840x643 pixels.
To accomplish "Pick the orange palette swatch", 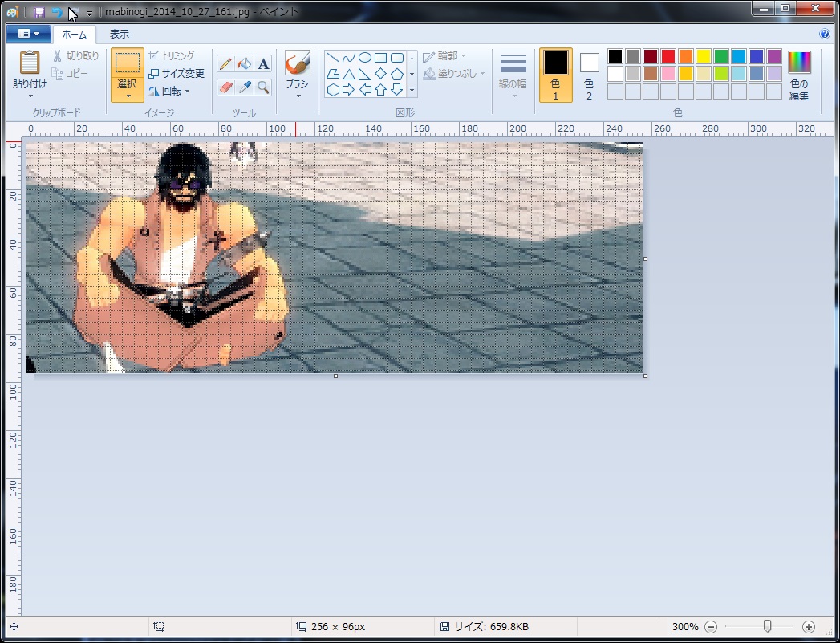I will pyautogui.click(x=686, y=55).
